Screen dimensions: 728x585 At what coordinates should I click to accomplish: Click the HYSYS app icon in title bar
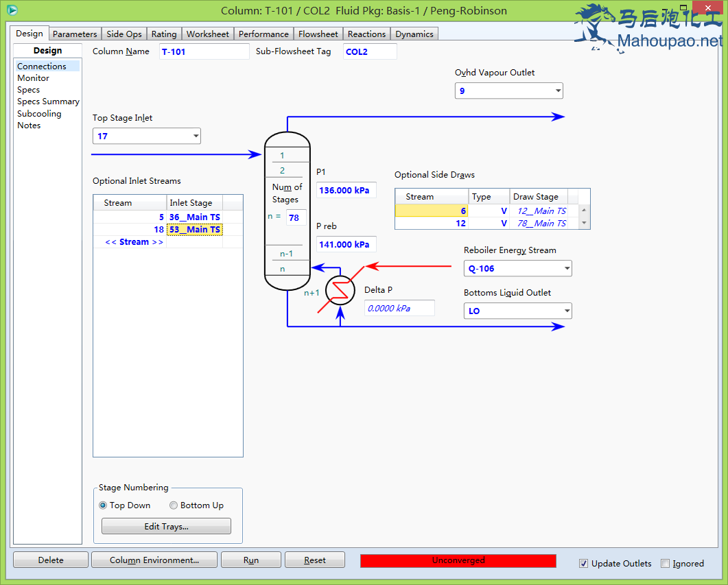pyautogui.click(x=12, y=10)
